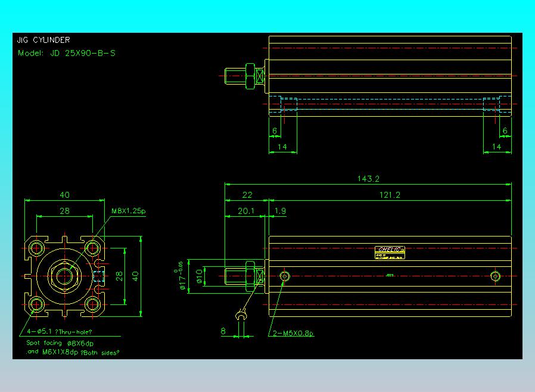The height and width of the screenshot is (392, 535).
Task: Select the vertical 28 hole spacing dimension
Action: click(119, 276)
